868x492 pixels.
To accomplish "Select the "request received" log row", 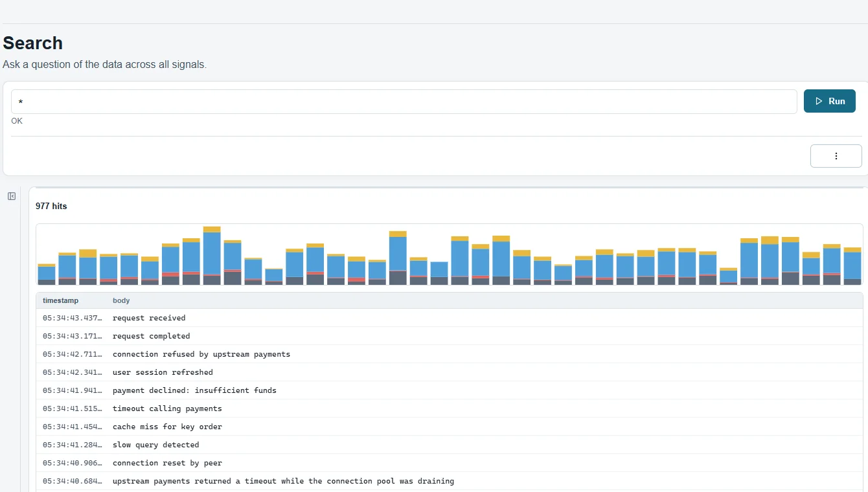I will click(x=450, y=318).
